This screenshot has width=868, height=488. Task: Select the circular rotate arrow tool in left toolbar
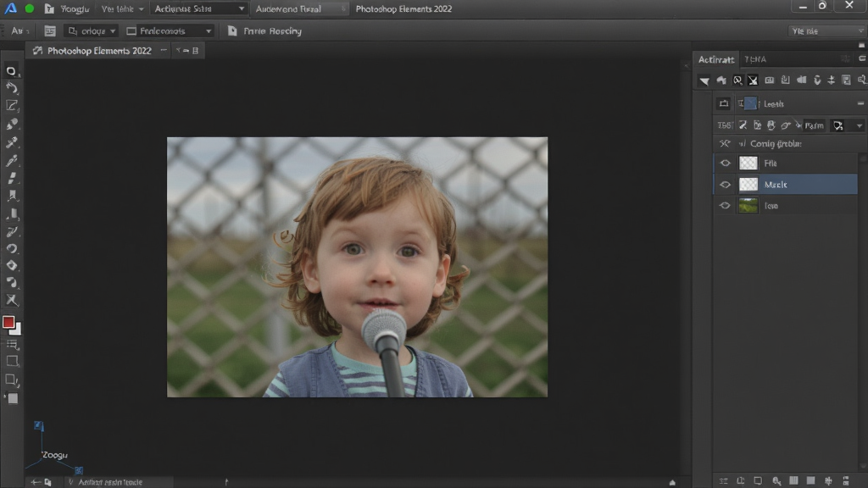12,248
